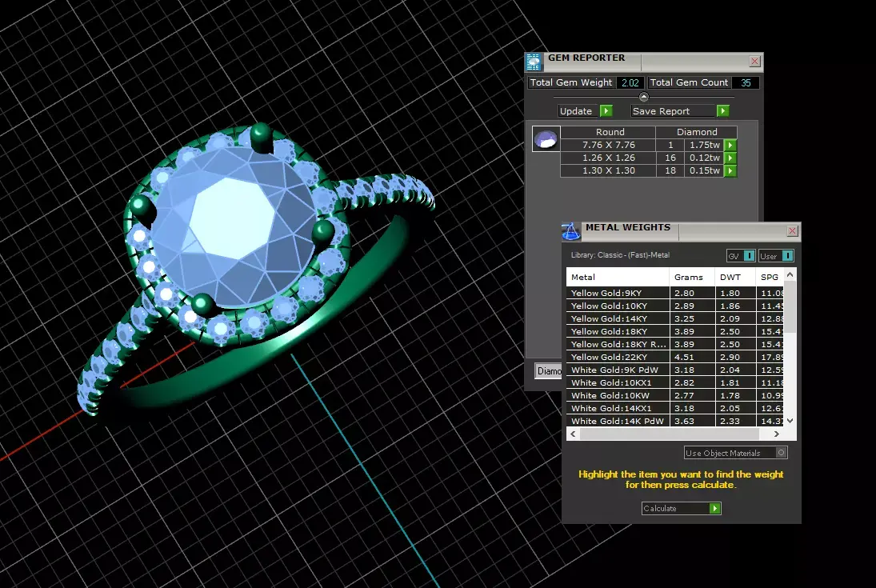Select the White Gold:14K PdW row
The height and width of the screenshot is (588, 876).
tap(675, 421)
